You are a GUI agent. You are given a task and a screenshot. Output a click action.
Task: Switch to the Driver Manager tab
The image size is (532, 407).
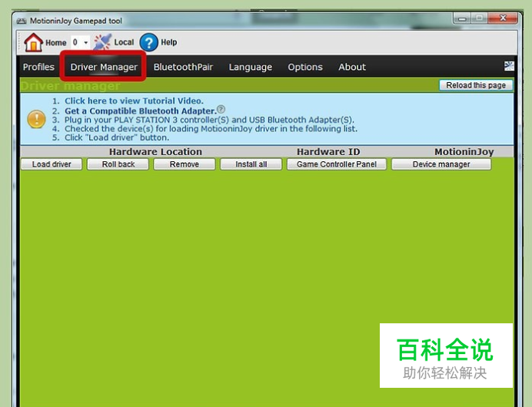point(104,67)
